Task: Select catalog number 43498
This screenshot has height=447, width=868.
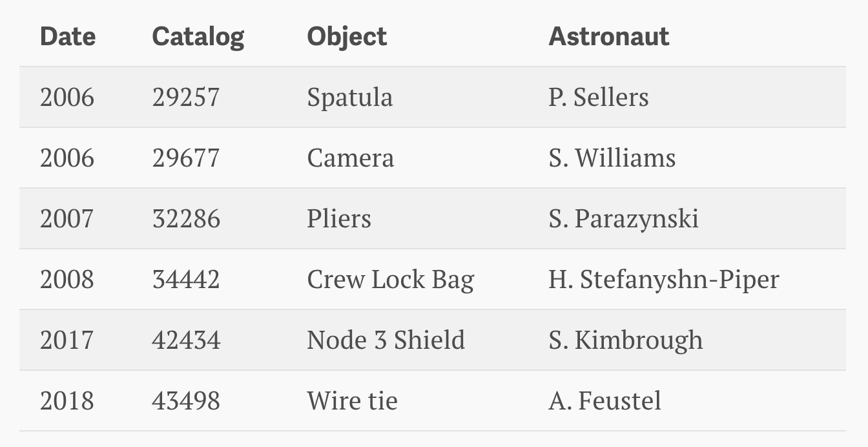Action: click(186, 401)
